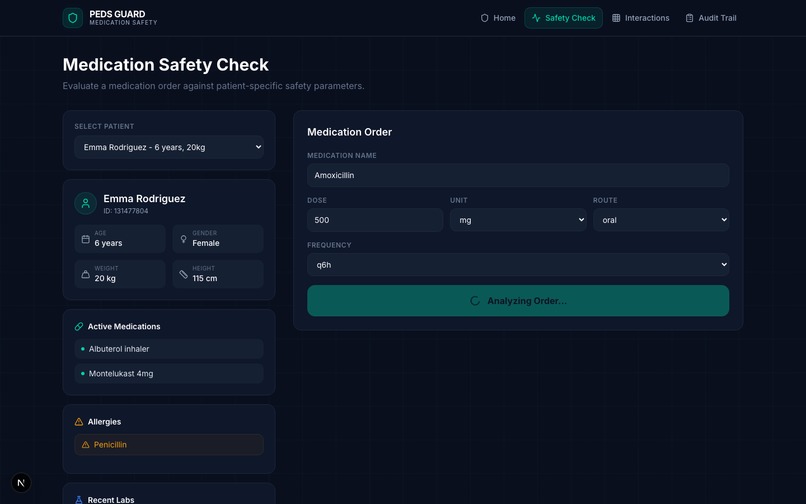Click the Female gender value
This screenshot has height=504, width=806.
coord(206,243)
